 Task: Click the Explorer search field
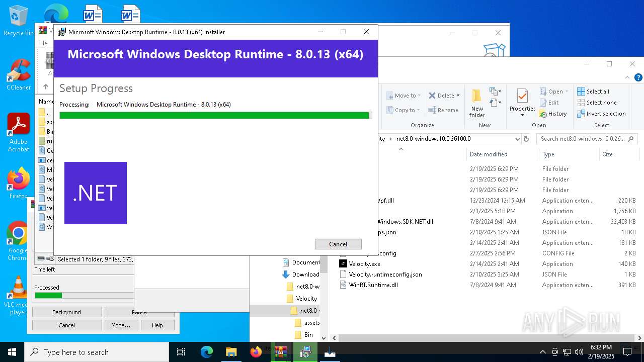pyautogui.click(x=587, y=139)
